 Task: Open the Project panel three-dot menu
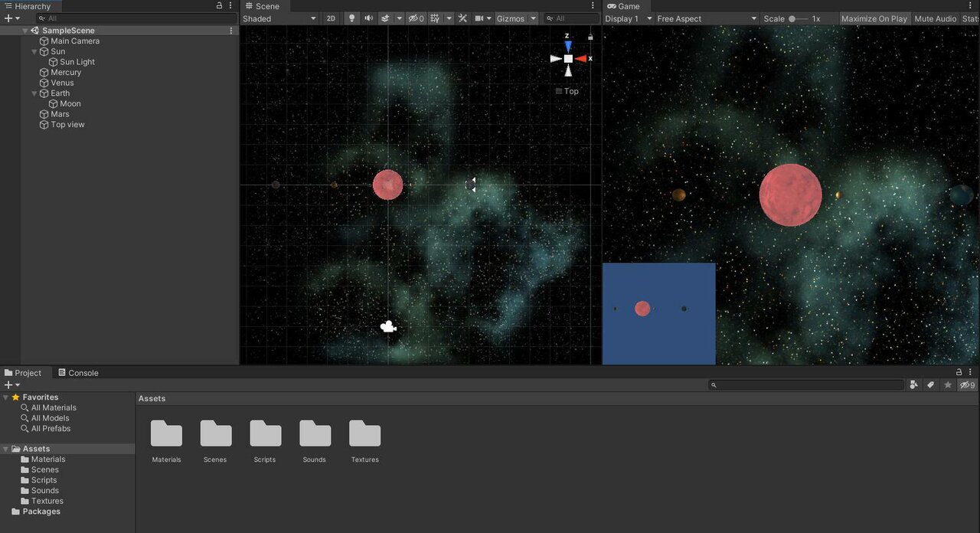coord(970,372)
